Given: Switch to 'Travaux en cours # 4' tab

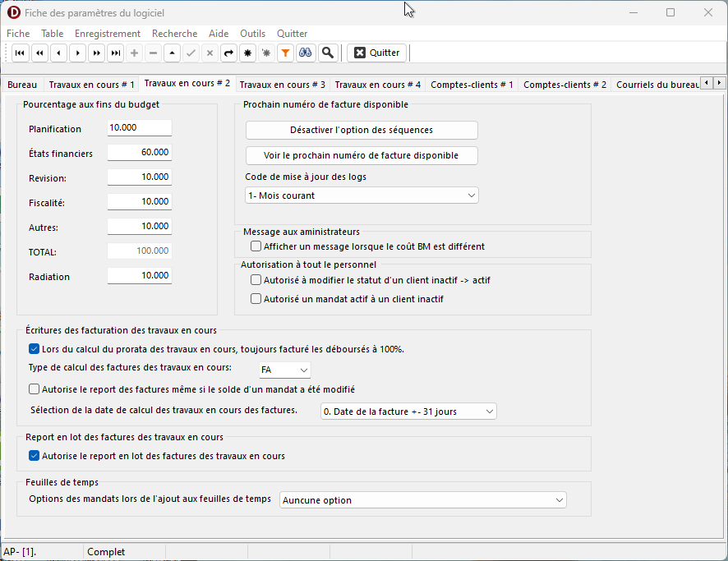Looking at the screenshot, I should (378, 85).
